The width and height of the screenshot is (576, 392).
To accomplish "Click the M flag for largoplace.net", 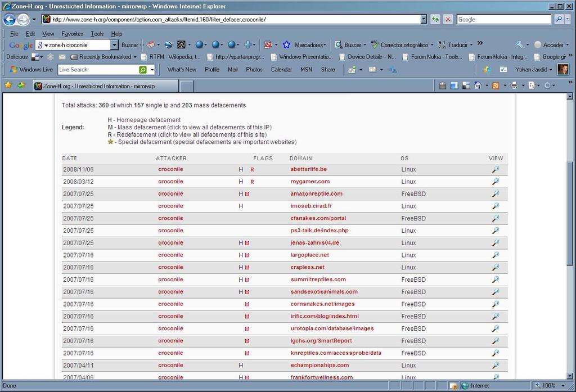I will tap(247, 255).
